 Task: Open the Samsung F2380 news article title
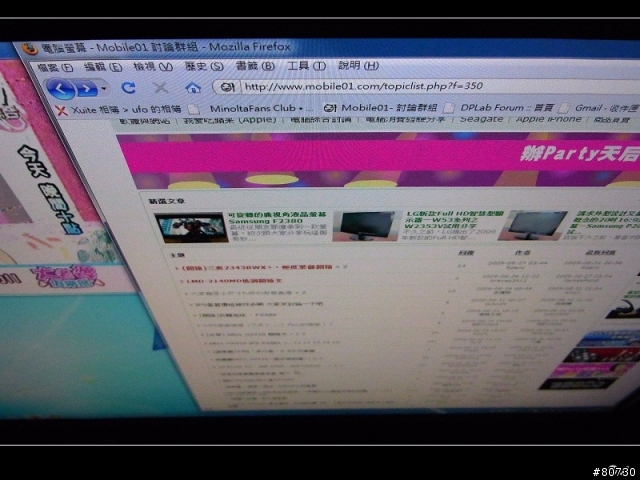pos(277,218)
